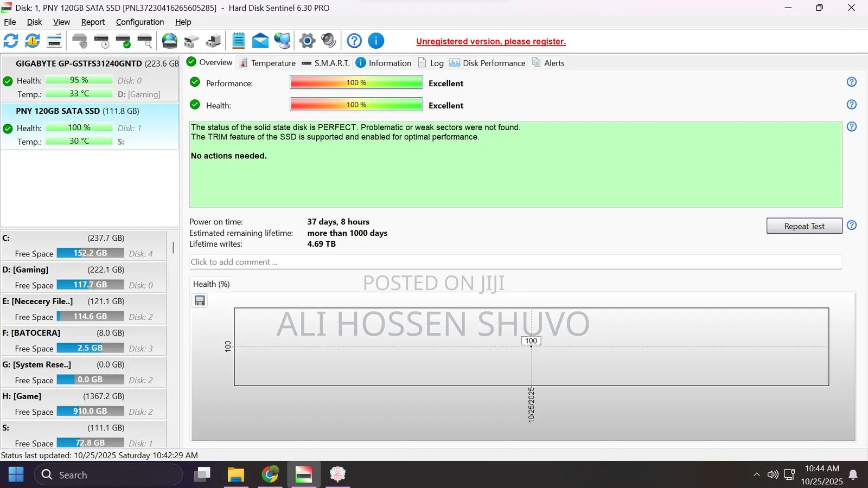868x488 pixels.
Task: Open the Configuration menu
Action: pos(139,22)
